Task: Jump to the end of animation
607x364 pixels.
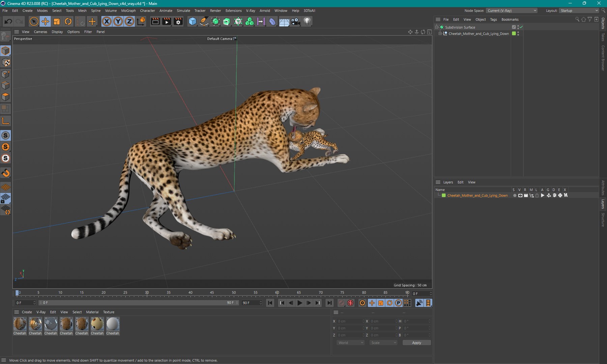Action: coord(329,303)
